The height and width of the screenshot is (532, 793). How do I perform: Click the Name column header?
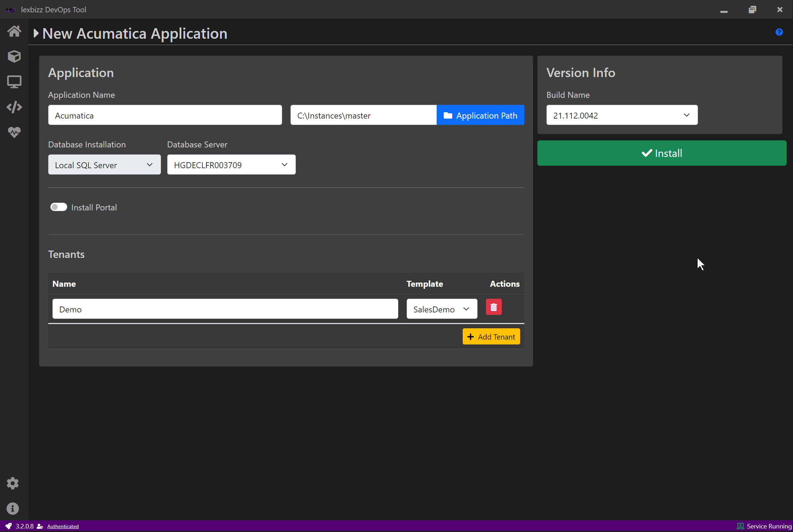(64, 284)
